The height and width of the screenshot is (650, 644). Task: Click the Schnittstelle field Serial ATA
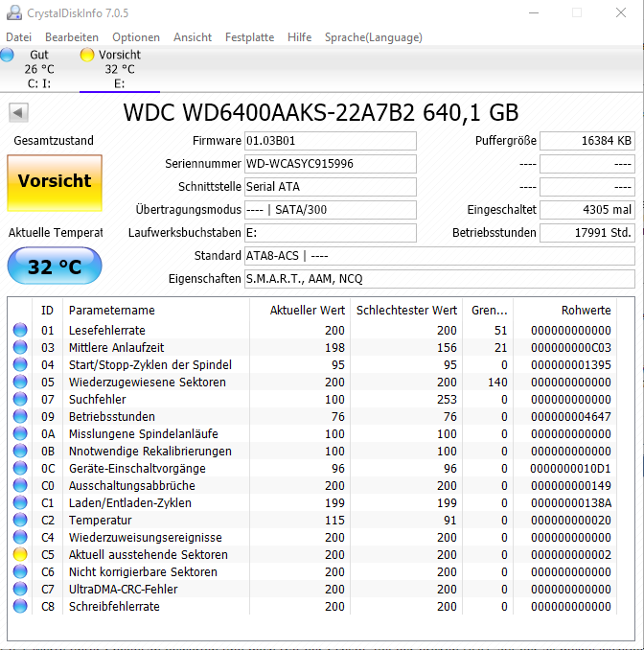pos(331,187)
